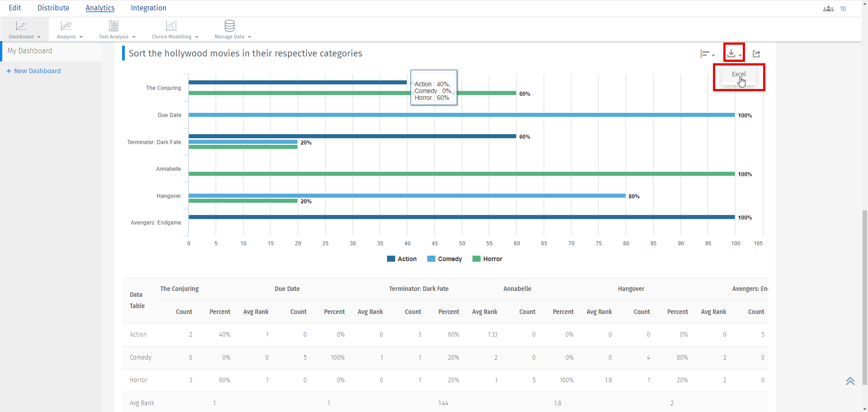Toggle the Horror series in legend
Image resolution: width=868 pixels, height=412 pixels.
[487, 259]
